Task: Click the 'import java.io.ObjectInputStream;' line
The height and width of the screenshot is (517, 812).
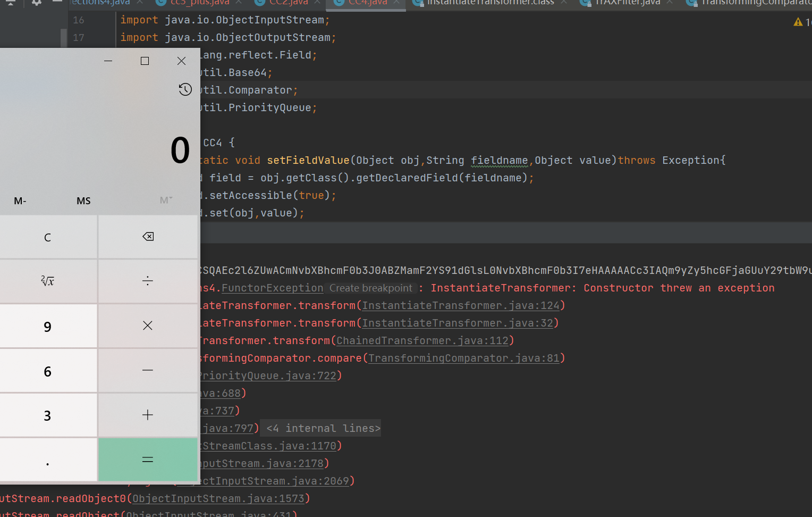Action: tap(225, 20)
